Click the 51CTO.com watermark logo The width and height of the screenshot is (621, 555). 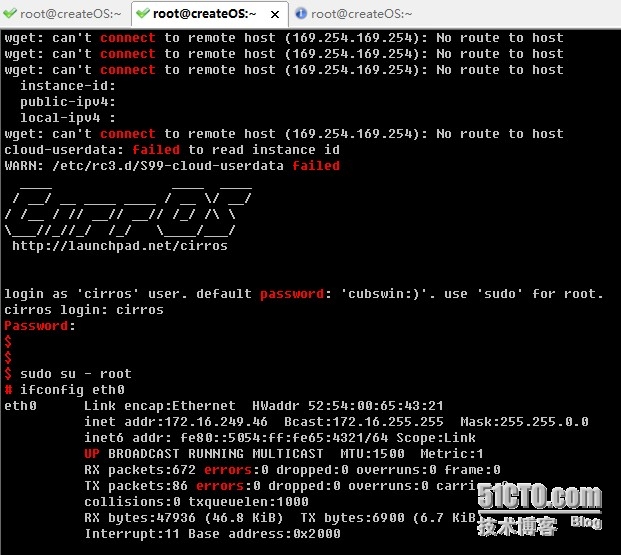coord(538,495)
